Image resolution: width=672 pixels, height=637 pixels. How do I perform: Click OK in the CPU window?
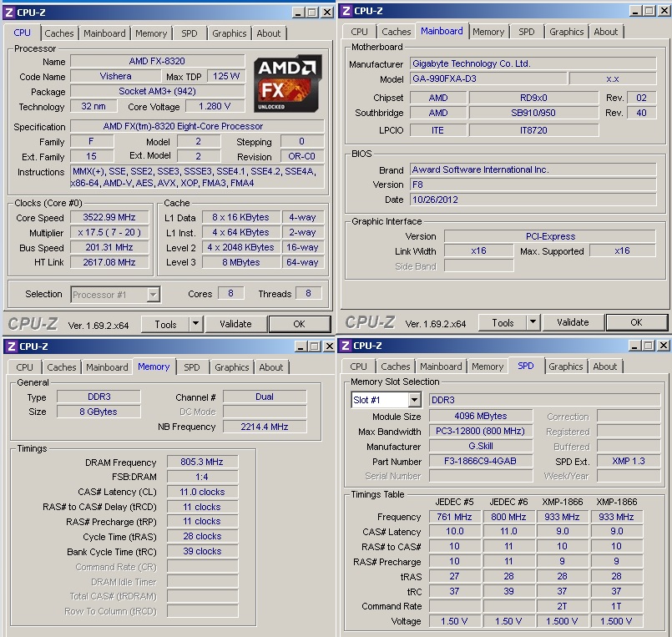pos(299,324)
